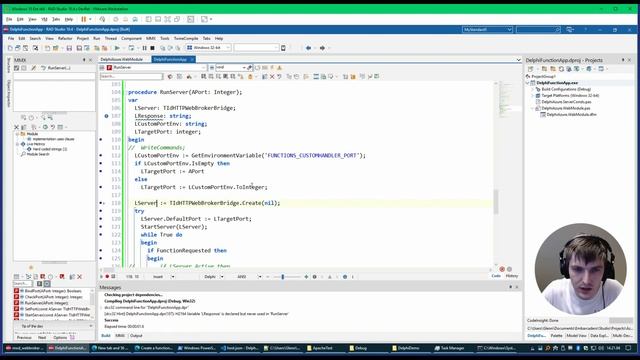Screen dimensions: 640x360
Task: Open the Windows PowerShell taskbar item
Action: [x=197, y=348]
